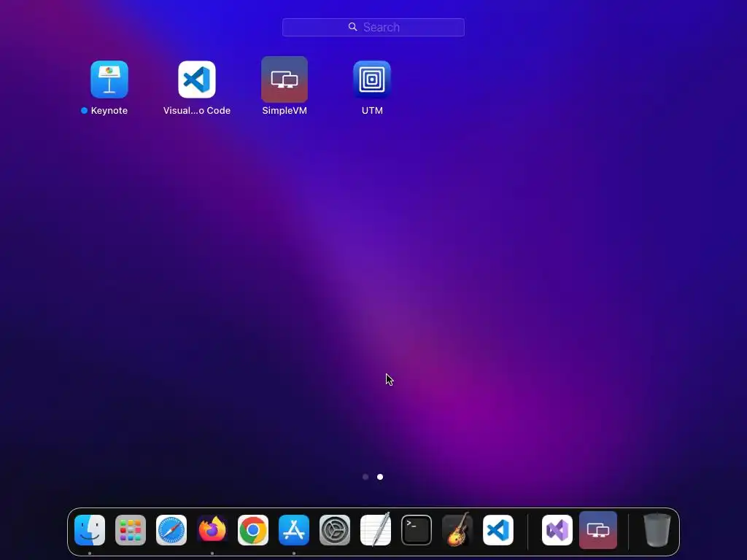Image resolution: width=747 pixels, height=560 pixels.
Task: Click the magnifier icon in Search bar
Action: pyautogui.click(x=352, y=27)
